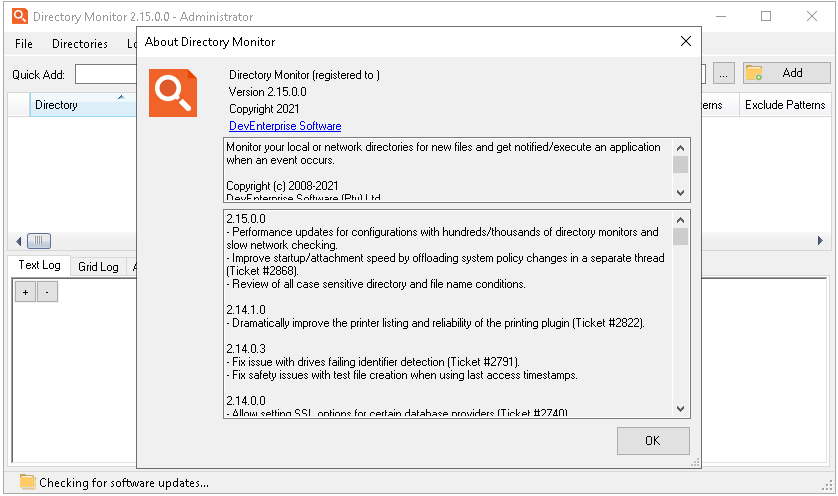Click the changelog scrollbar thumb

680,236
